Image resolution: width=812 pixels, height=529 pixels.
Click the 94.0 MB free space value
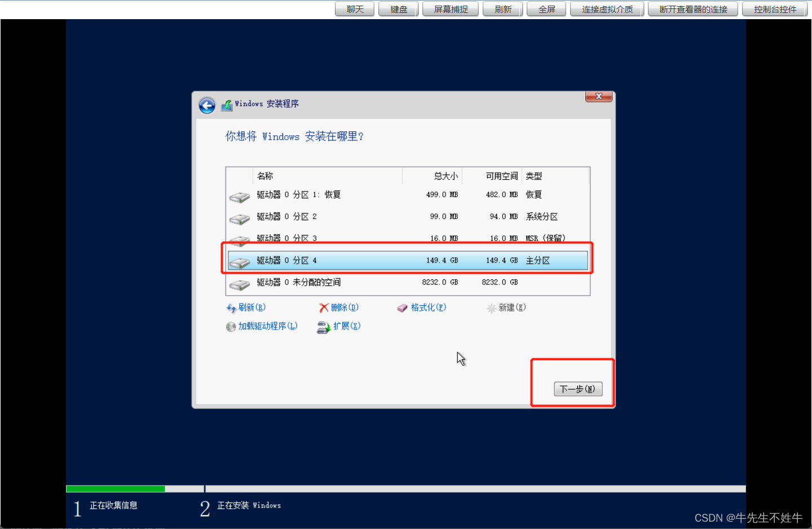click(504, 217)
